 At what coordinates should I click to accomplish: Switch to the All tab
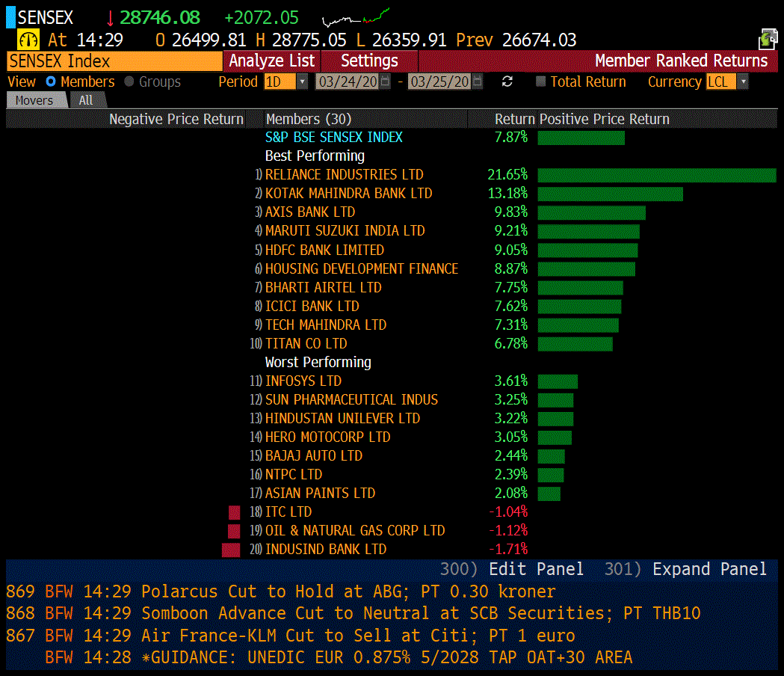86,100
